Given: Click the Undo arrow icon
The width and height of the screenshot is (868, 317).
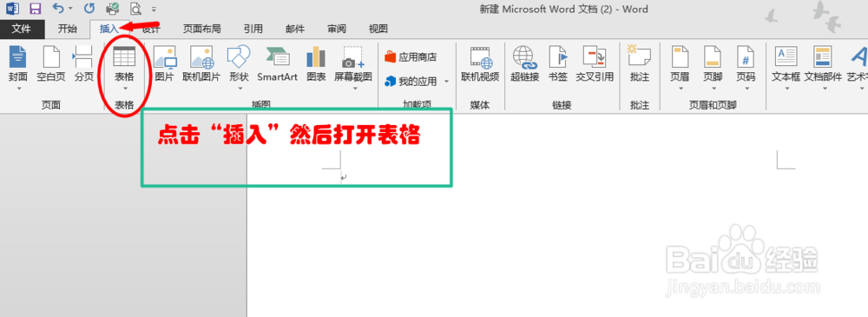Looking at the screenshot, I should pos(58,9).
